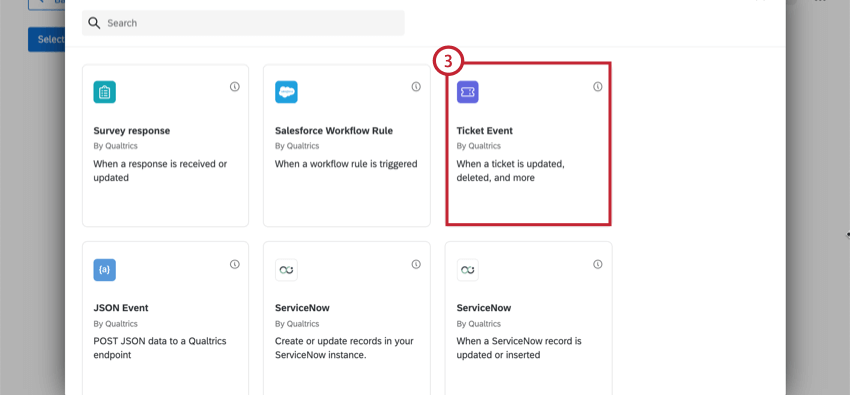Click into the Search events field
Image resolution: width=850 pixels, height=395 pixels.
(243, 23)
